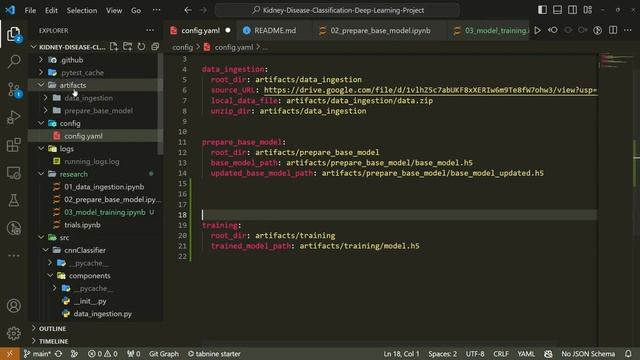This screenshot has width=640, height=360.
Task: Click the remote window indicator in status bar
Action: 9,353
